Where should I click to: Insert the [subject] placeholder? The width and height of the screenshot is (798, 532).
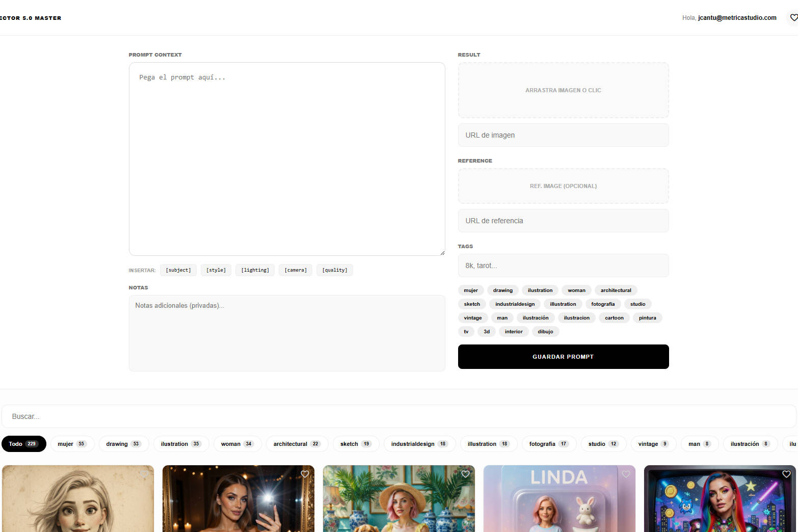point(178,270)
